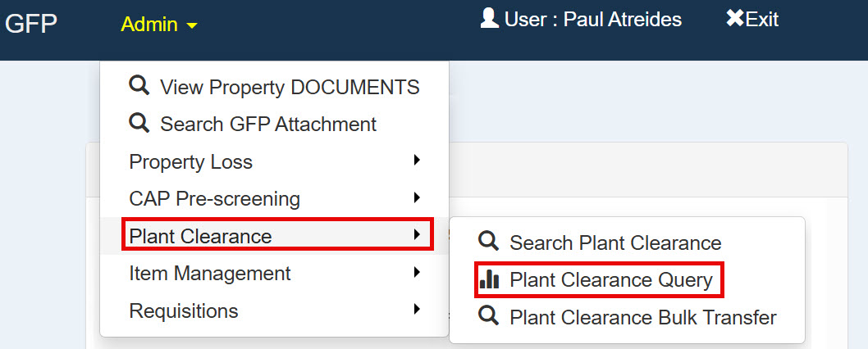
Task: Click magnifier icon beside Search Plant Clearance
Action: click(x=488, y=242)
